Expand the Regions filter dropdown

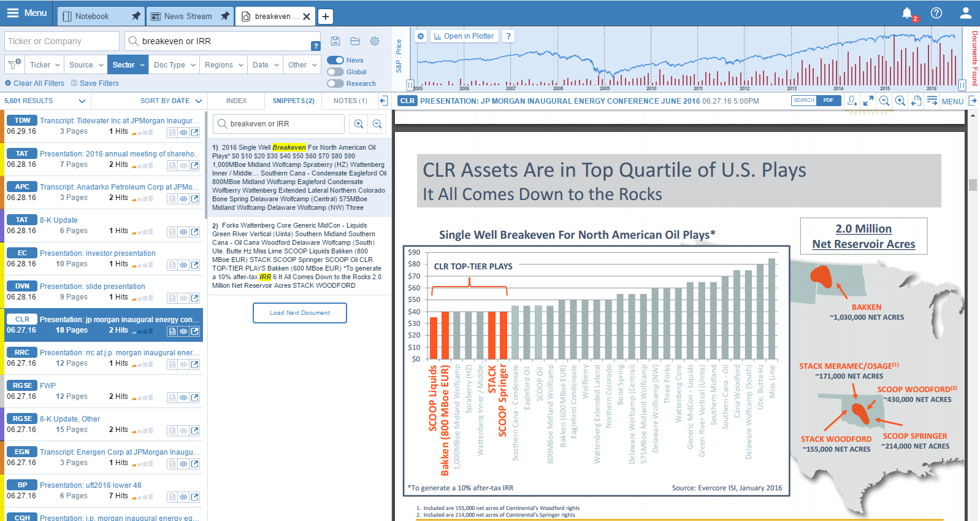pos(224,64)
